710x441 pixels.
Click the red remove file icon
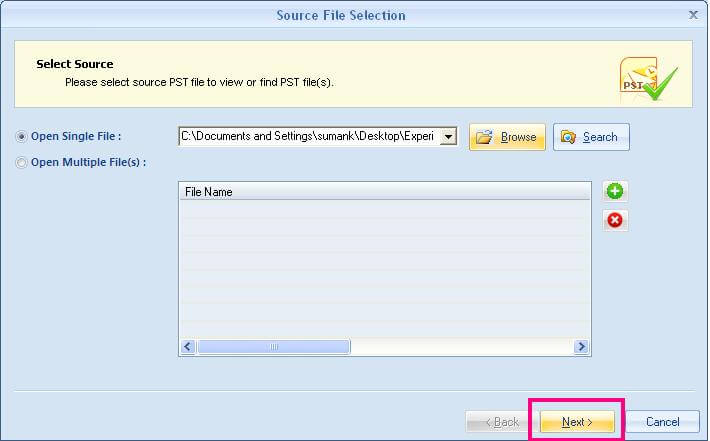615,220
